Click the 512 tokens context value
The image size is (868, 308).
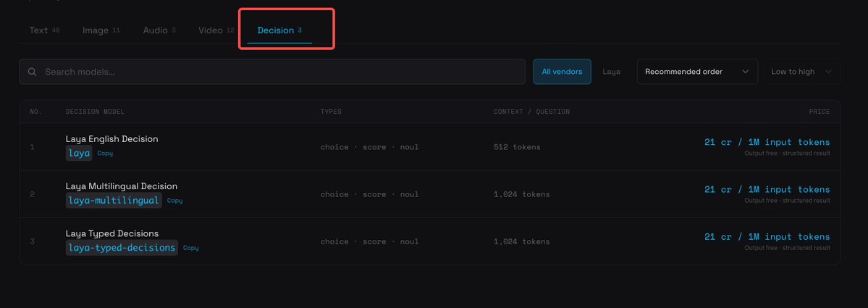pos(517,147)
